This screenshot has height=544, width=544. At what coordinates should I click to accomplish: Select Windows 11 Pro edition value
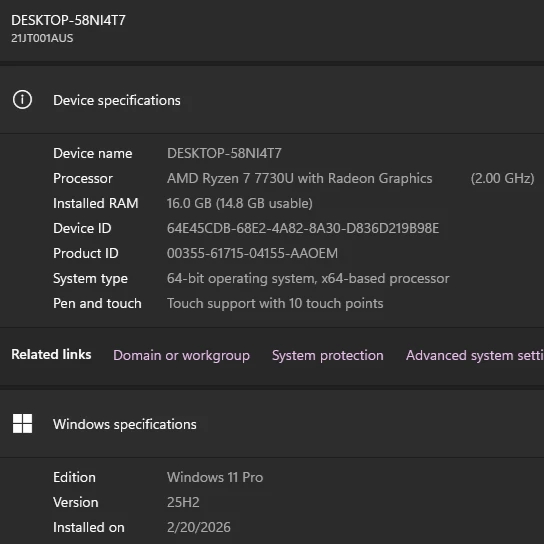[x=215, y=477]
